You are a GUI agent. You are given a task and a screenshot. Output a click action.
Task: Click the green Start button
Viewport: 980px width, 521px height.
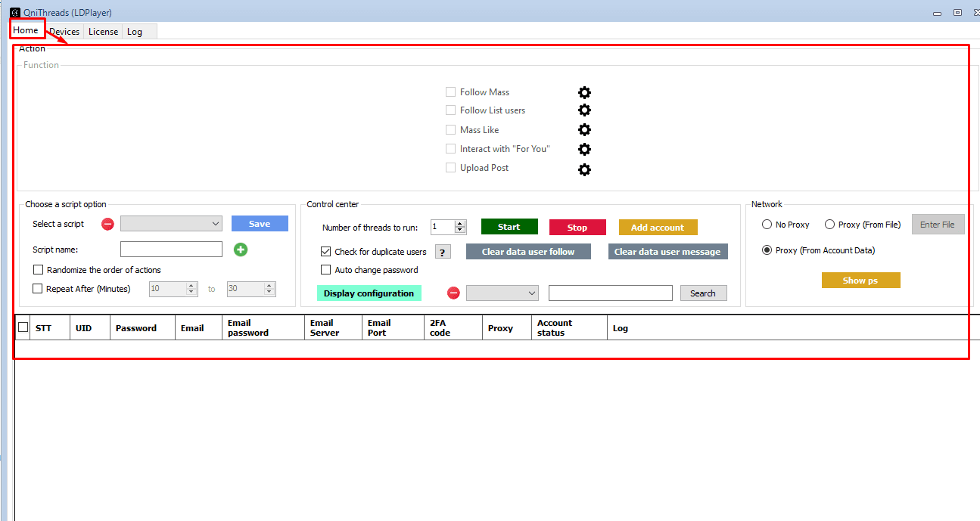(509, 227)
